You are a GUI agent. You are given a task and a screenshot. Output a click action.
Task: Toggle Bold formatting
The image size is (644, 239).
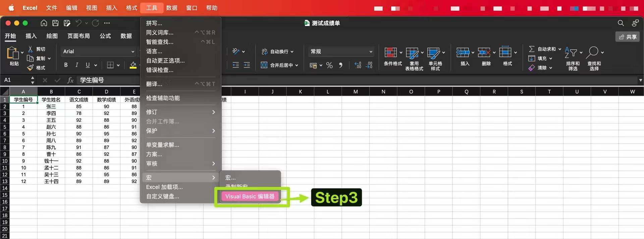pos(66,65)
